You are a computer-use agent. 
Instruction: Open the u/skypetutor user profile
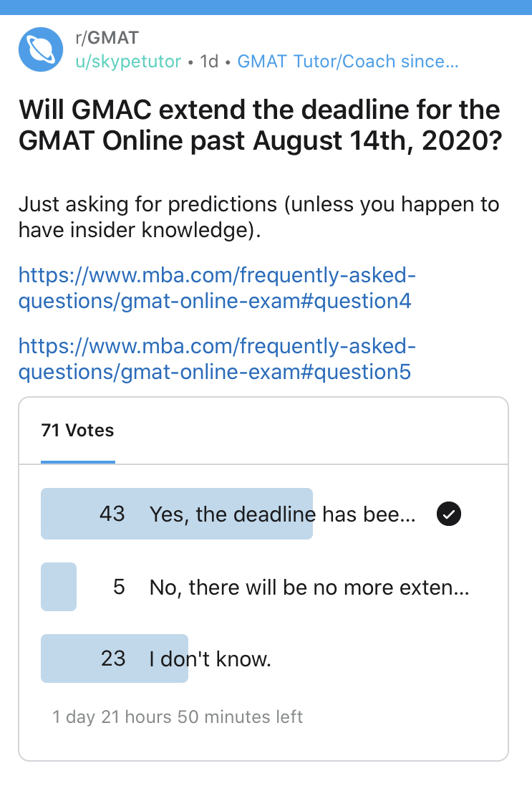pos(128,62)
